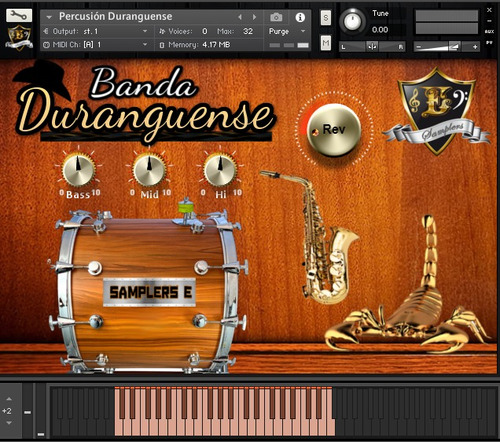Click the Max voices value 32
This screenshot has height=442, width=500.
[248, 31]
